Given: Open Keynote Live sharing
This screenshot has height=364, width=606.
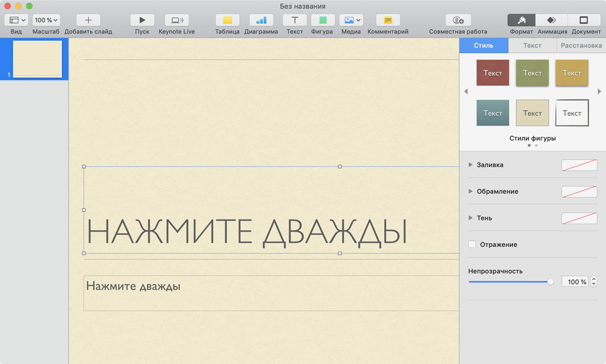Looking at the screenshot, I should pyautogui.click(x=176, y=20).
